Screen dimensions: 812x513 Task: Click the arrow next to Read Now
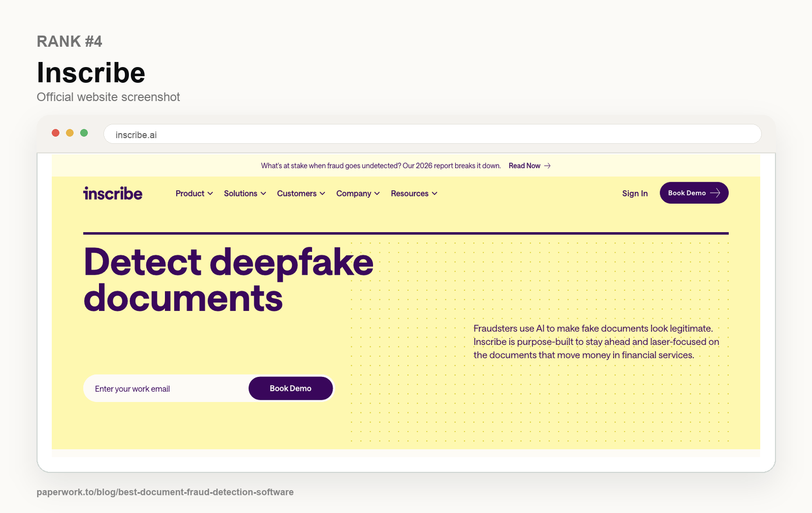pyautogui.click(x=547, y=166)
